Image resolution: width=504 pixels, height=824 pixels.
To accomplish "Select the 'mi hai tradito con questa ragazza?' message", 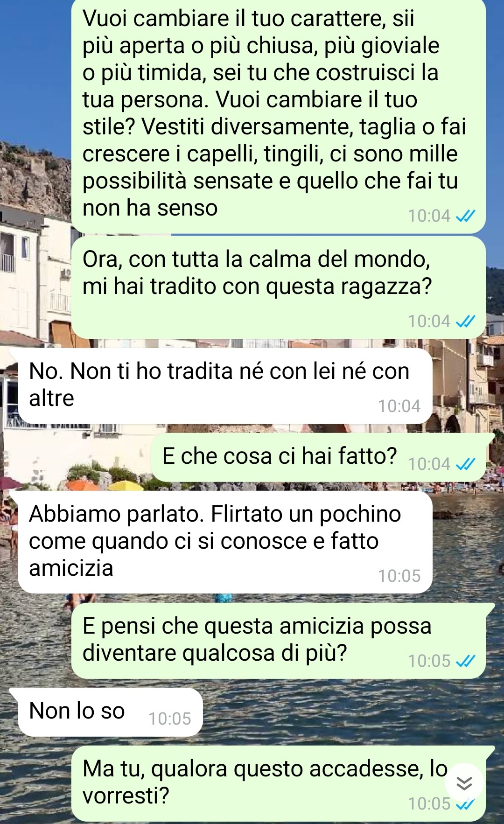I will [279, 287].
